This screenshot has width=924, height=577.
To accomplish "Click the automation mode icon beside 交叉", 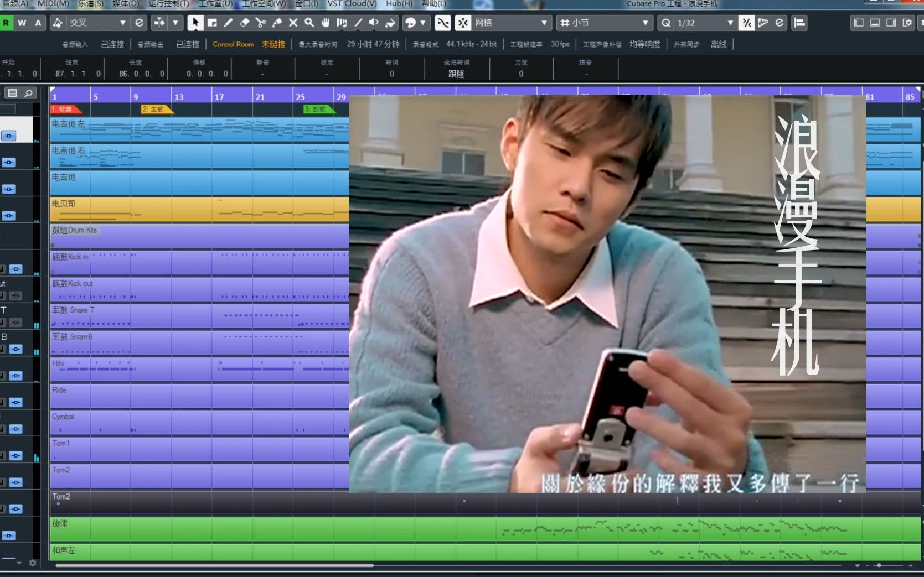I will coord(58,23).
